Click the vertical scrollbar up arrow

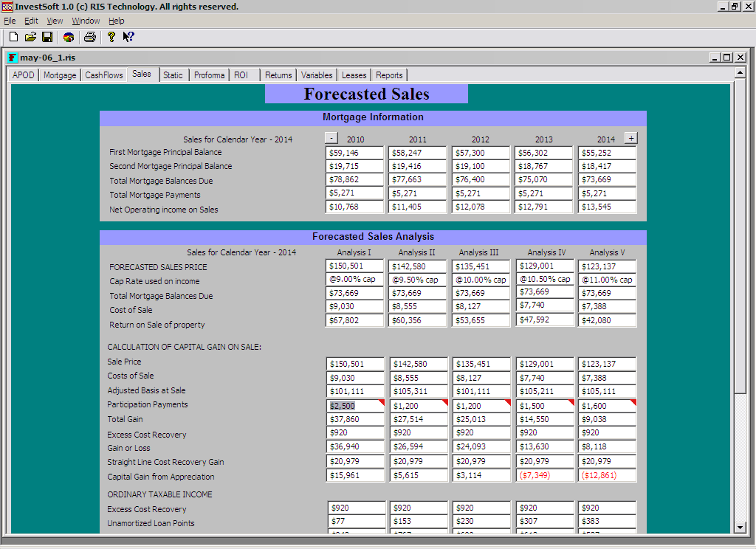coord(740,73)
